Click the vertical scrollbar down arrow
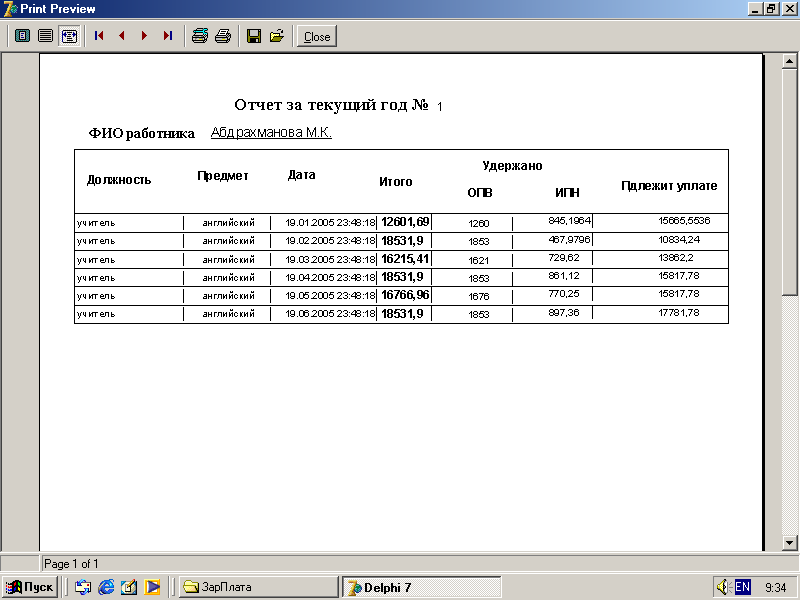800x600 pixels. [x=789, y=542]
